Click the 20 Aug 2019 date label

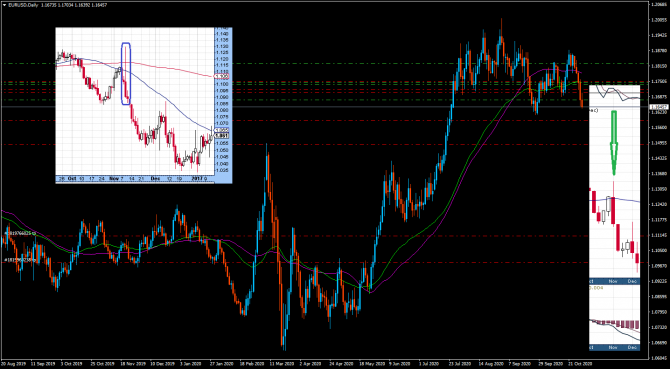pyautogui.click(x=12, y=364)
